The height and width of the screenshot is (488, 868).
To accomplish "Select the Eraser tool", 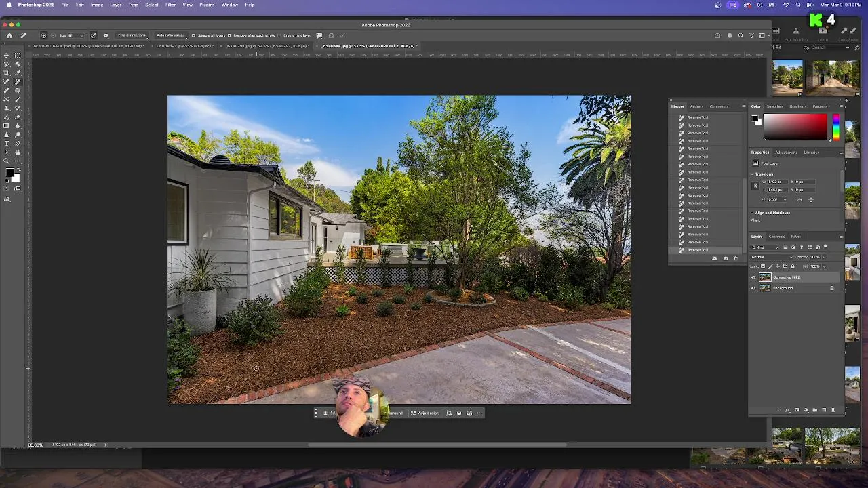I will point(18,117).
